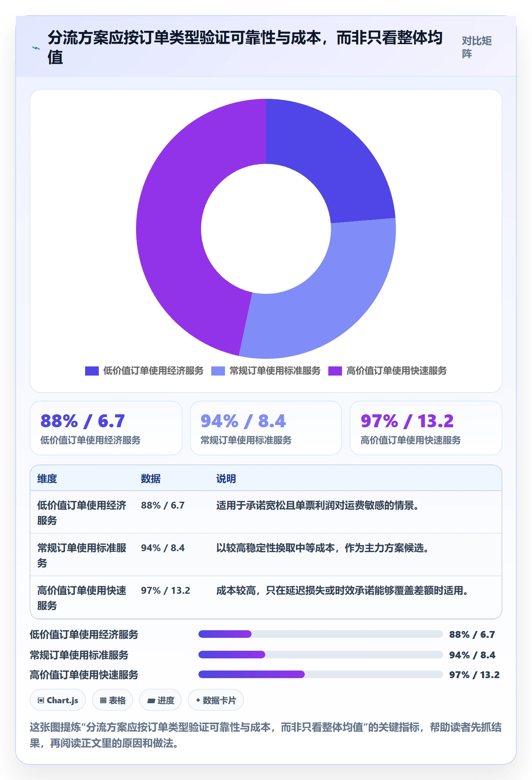532x780 pixels.
Task: Click description 成本较高，只在延迟损失 row text
Action: 342,590
